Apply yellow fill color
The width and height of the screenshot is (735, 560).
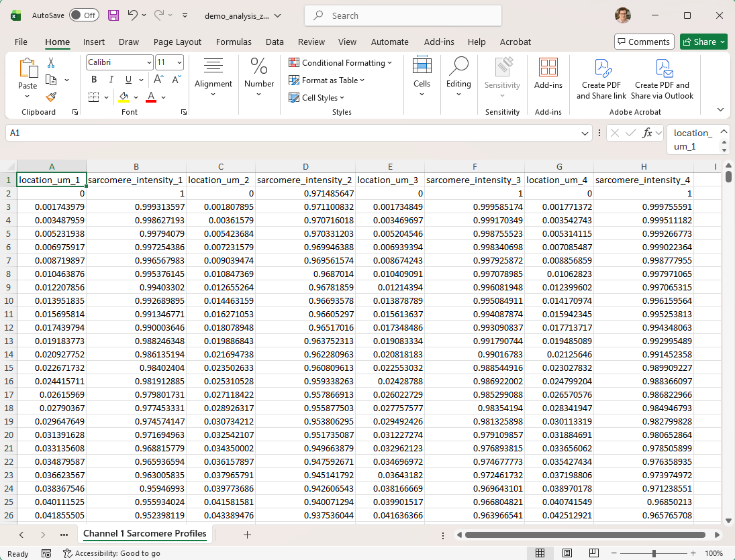click(124, 97)
